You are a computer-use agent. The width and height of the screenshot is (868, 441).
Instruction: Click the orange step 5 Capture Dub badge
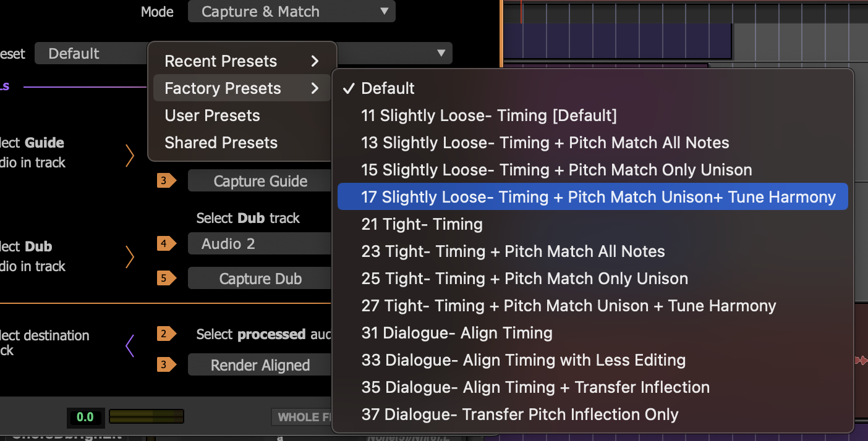coord(166,279)
